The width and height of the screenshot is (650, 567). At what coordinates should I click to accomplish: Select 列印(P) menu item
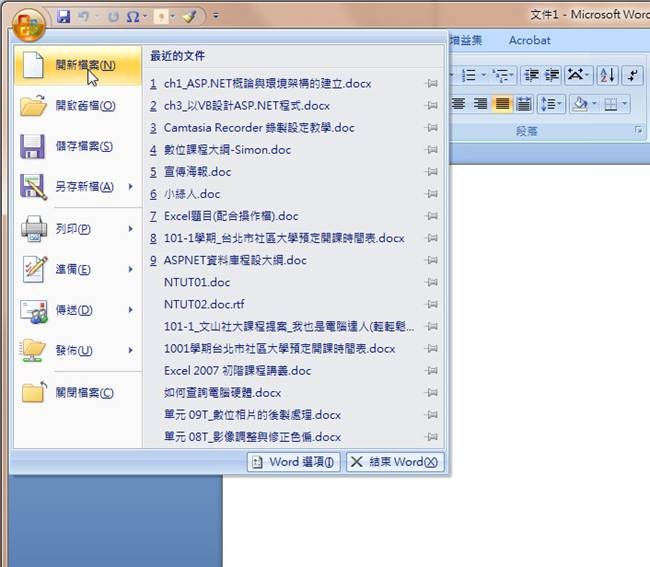pos(78,229)
